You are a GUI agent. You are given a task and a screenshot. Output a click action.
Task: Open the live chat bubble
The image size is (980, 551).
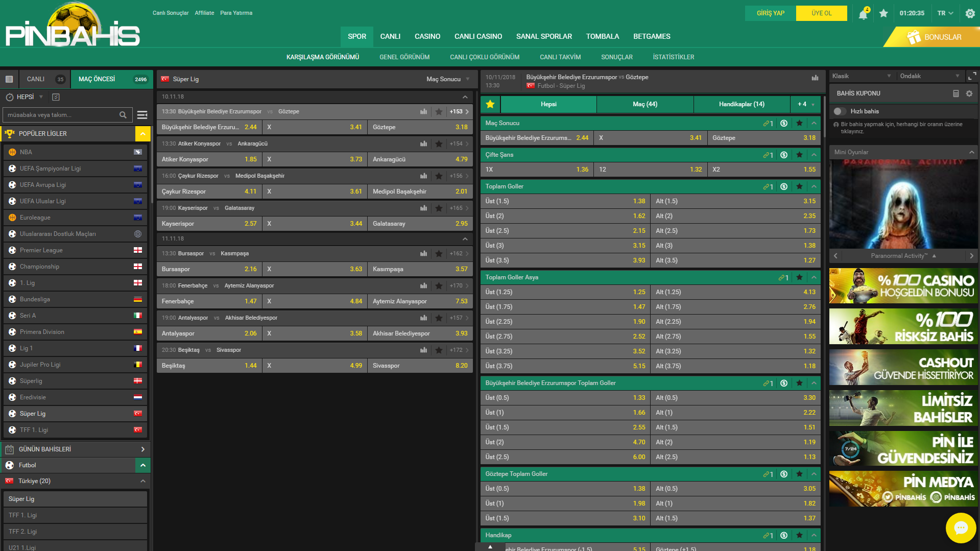click(961, 528)
